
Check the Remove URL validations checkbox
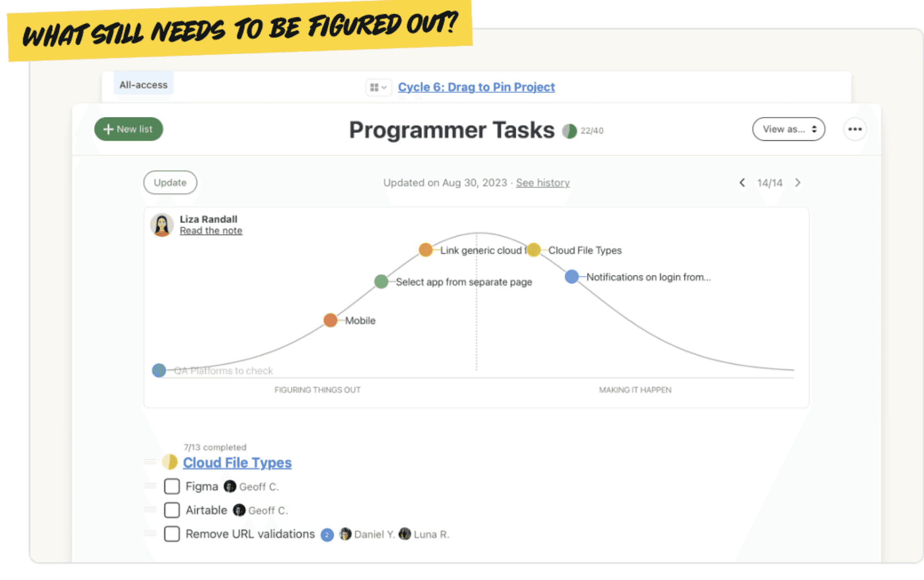point(172,534)
